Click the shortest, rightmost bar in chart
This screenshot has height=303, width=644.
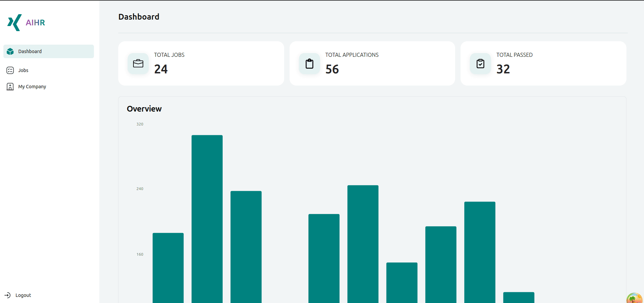pyautogui.click(x=519, y=297)
